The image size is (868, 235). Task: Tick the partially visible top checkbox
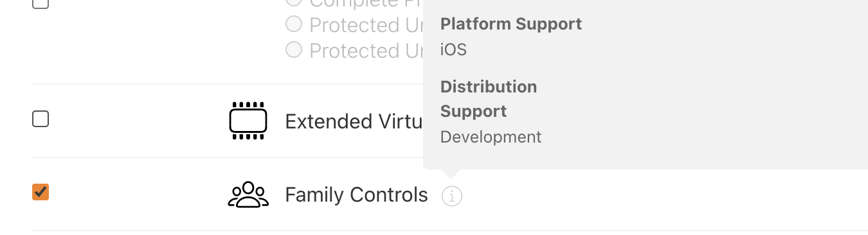tap(41, 3)
